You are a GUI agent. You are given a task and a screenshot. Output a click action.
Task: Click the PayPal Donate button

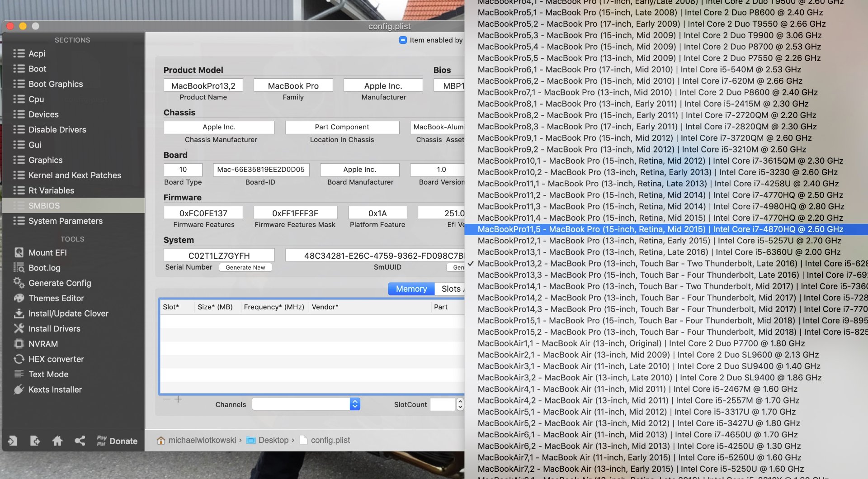point(117,441)
